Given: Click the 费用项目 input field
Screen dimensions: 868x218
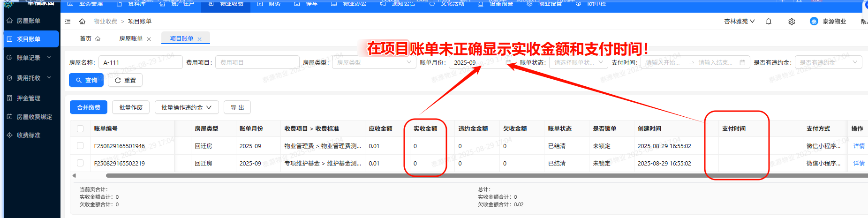Looking at the screenshot, I should [x=257, y=62].
